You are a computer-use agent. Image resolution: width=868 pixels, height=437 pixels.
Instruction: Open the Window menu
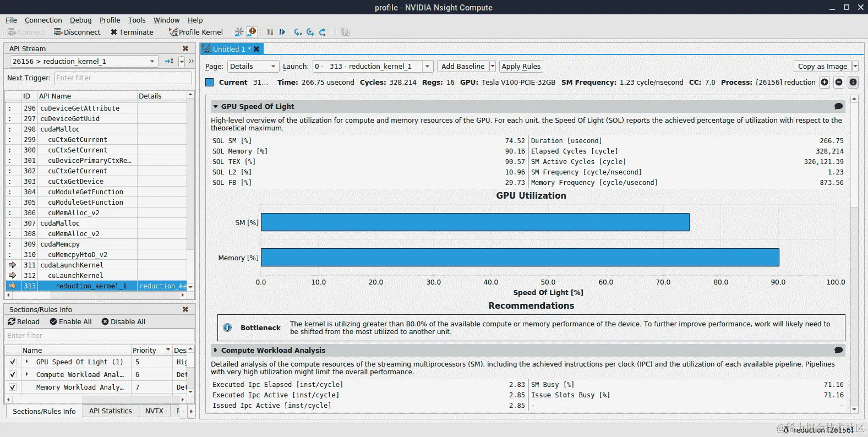(166, 20)
